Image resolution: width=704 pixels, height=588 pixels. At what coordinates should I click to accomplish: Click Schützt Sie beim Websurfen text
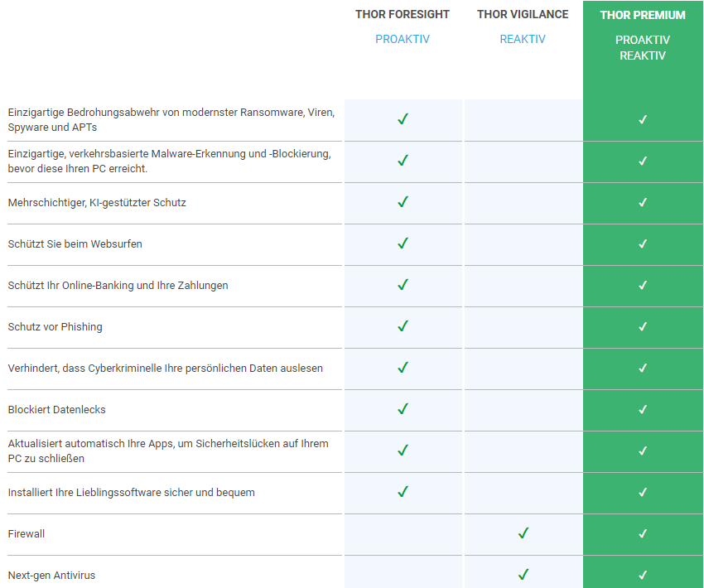[x=75, y=243]
